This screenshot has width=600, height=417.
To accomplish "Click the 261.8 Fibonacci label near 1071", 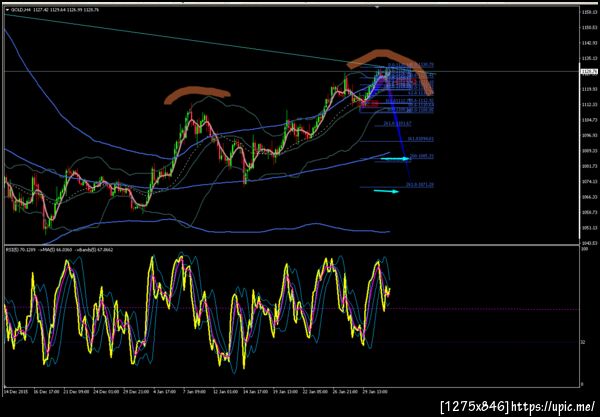I will tap(420, 185).
